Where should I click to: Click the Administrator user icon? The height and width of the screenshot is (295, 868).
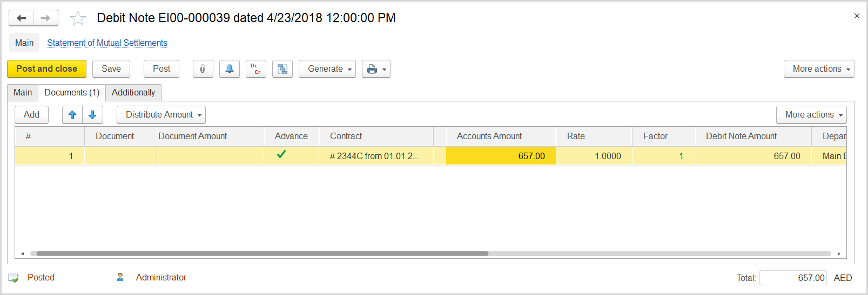(120, 277)
